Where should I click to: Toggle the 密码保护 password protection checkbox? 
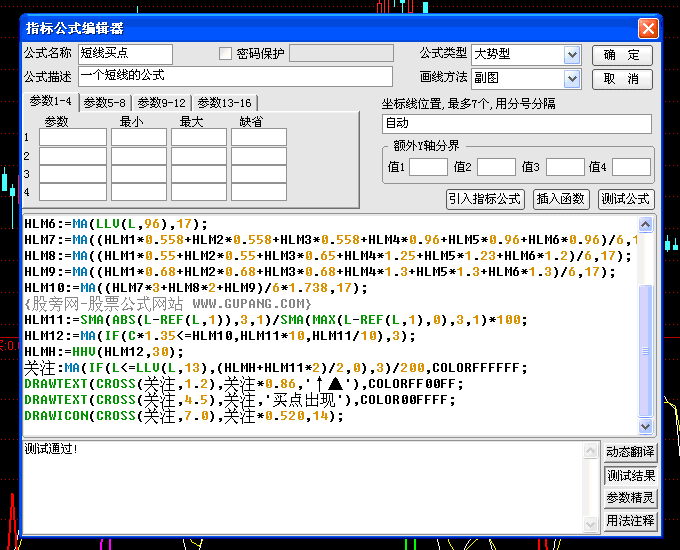point(226,54)
